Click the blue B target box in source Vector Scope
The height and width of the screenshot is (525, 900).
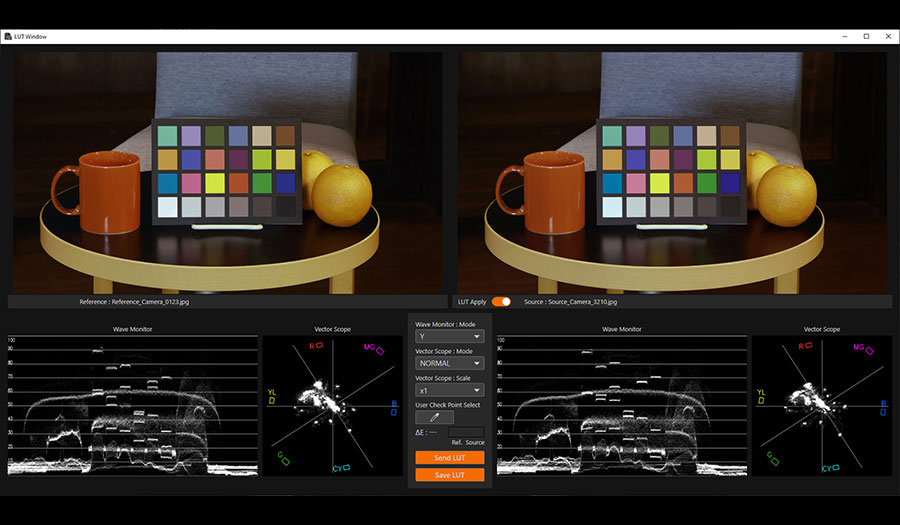click(x=883, y=412)
